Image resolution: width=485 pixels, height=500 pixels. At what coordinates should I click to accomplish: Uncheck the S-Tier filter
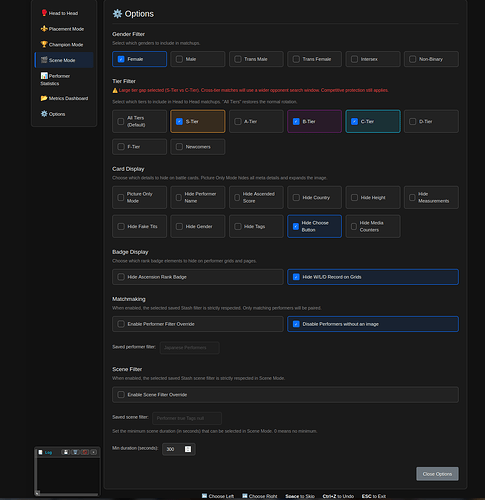pos(198,121)
